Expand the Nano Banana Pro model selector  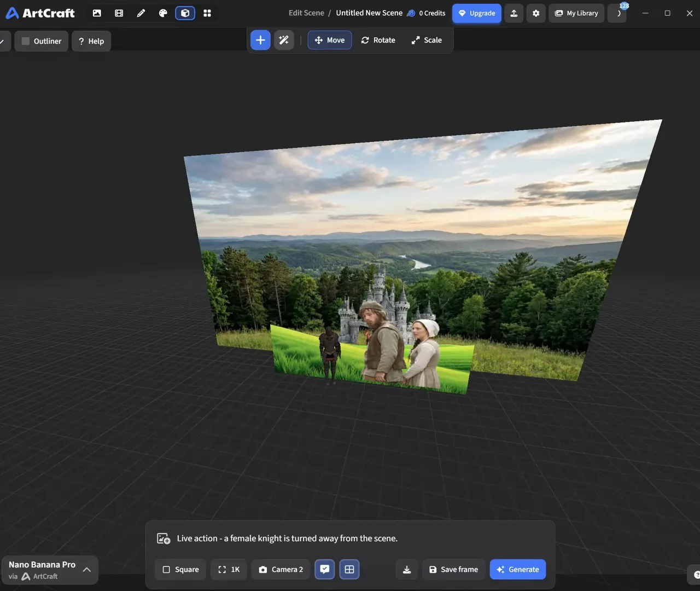pyautogui.click(x=50, y=570)
